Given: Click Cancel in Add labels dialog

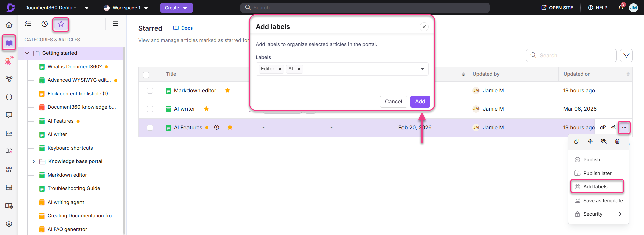Looking at the screenshot, I should pyautogui.click(x=393, y=102).
